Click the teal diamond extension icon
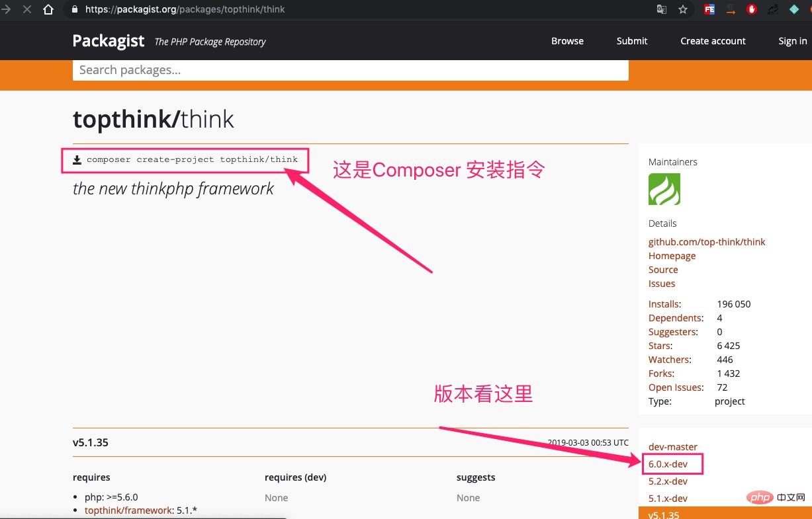 794,10
